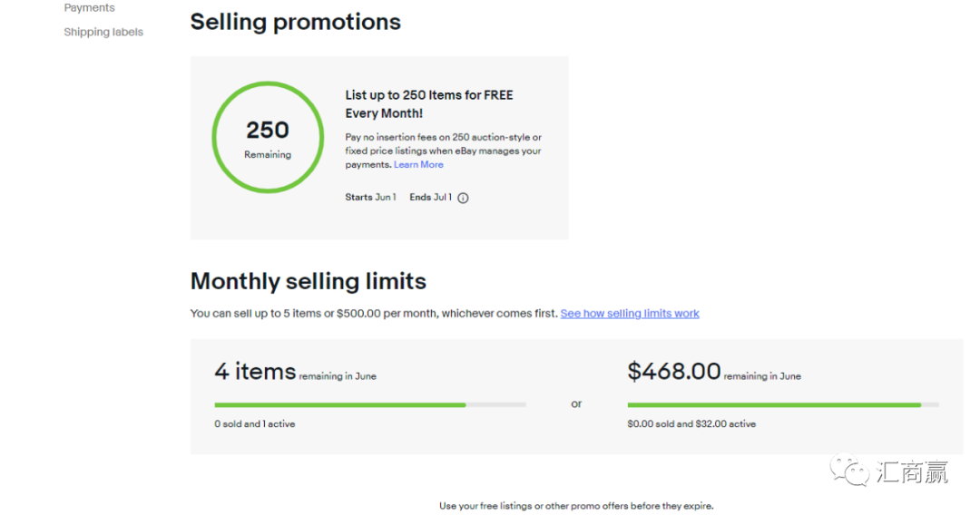Click the 4 items remaining figure

click(255, 372)
